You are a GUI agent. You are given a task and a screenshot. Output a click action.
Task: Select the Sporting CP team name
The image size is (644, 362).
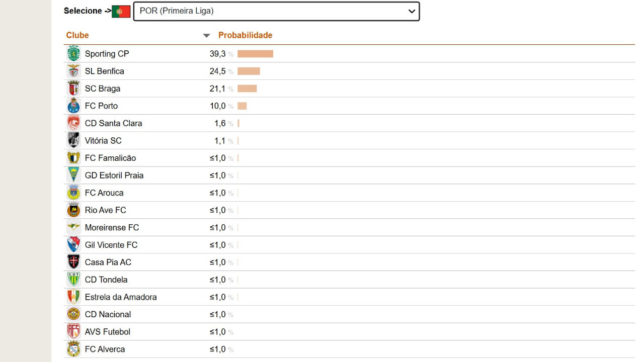(107, 53)
